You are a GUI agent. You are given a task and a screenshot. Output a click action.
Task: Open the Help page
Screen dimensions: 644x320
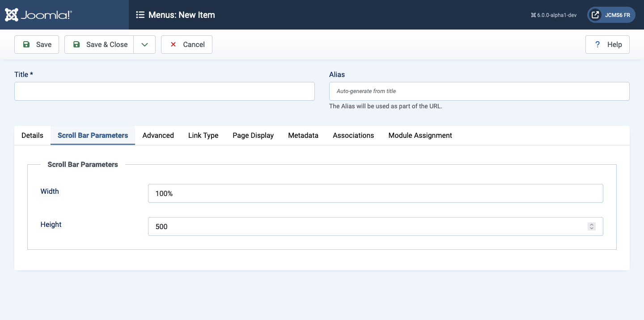607,44
